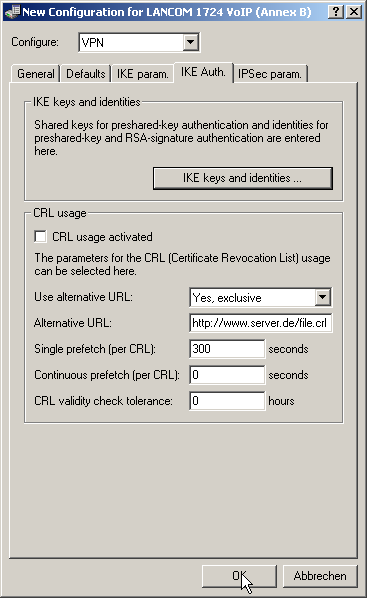
Task: Click the Continuous prefetch seconds field
Action: tap(227, 375)
